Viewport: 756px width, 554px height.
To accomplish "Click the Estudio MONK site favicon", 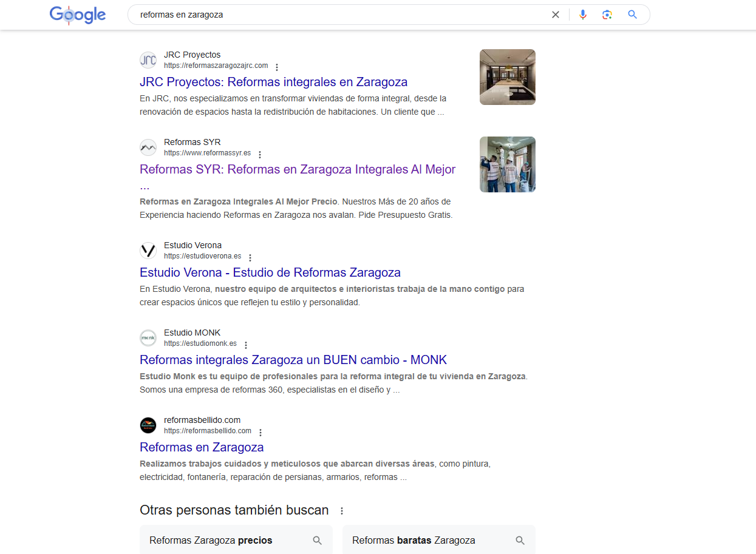I will (148, 337).
